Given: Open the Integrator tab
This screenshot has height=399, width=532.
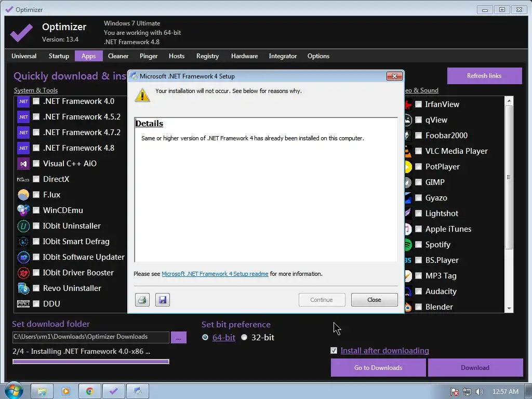Looking at the screenshot, I should [283, 56].
